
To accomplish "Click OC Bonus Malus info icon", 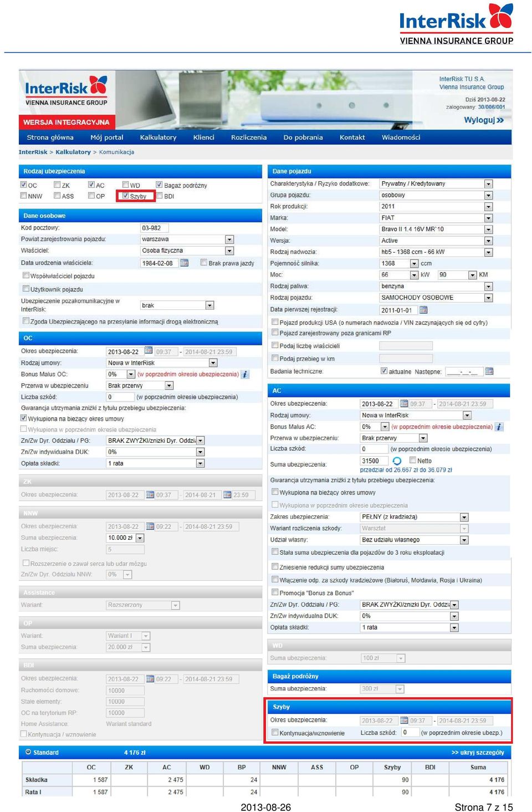I will click(x=245, y=374).
